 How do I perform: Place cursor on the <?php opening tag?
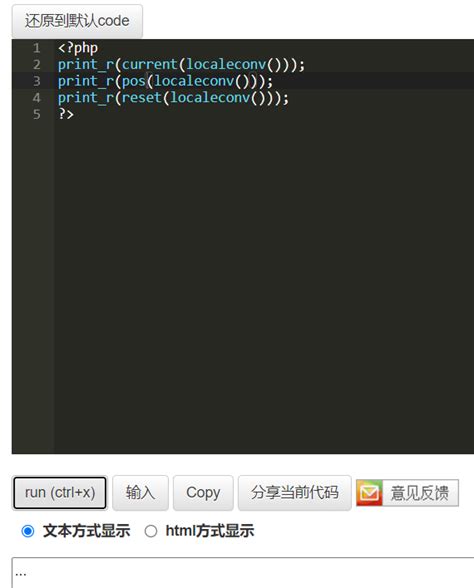78,48
